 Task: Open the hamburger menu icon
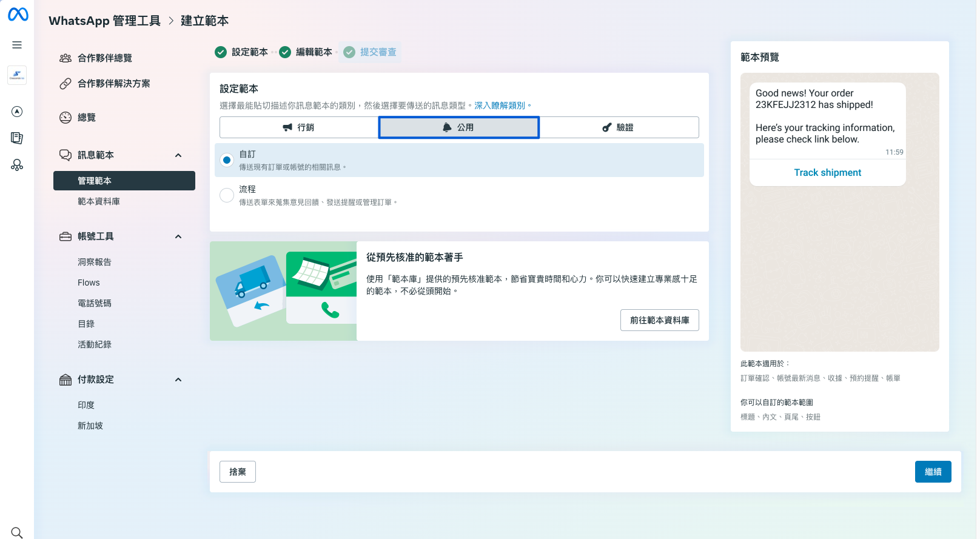17,45
